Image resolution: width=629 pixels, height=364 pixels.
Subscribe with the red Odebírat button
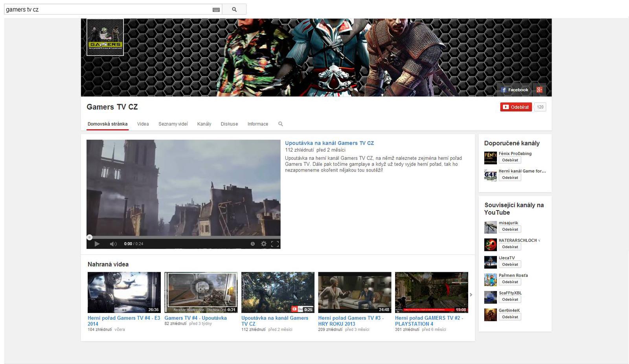[516, 107]
